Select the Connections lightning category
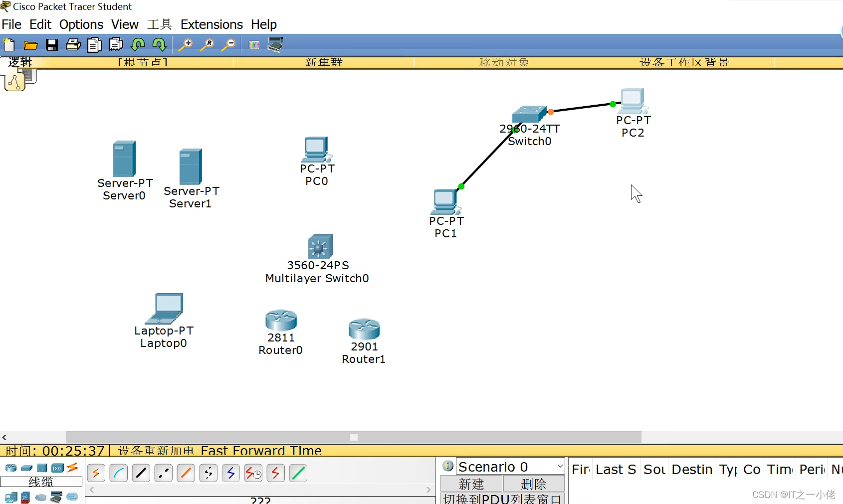 [x=73, y=467]
